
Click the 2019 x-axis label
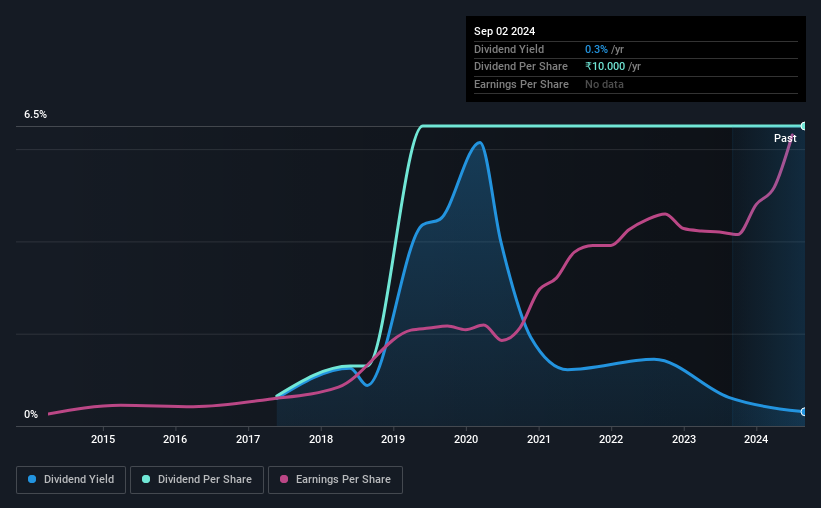[x=393, y=439]
